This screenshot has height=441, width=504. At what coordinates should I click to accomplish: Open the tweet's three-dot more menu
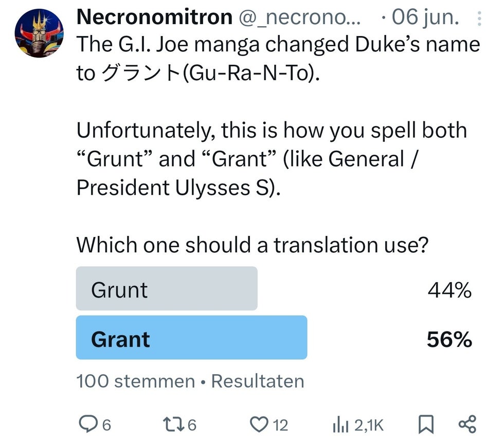[x=479, y=19]
